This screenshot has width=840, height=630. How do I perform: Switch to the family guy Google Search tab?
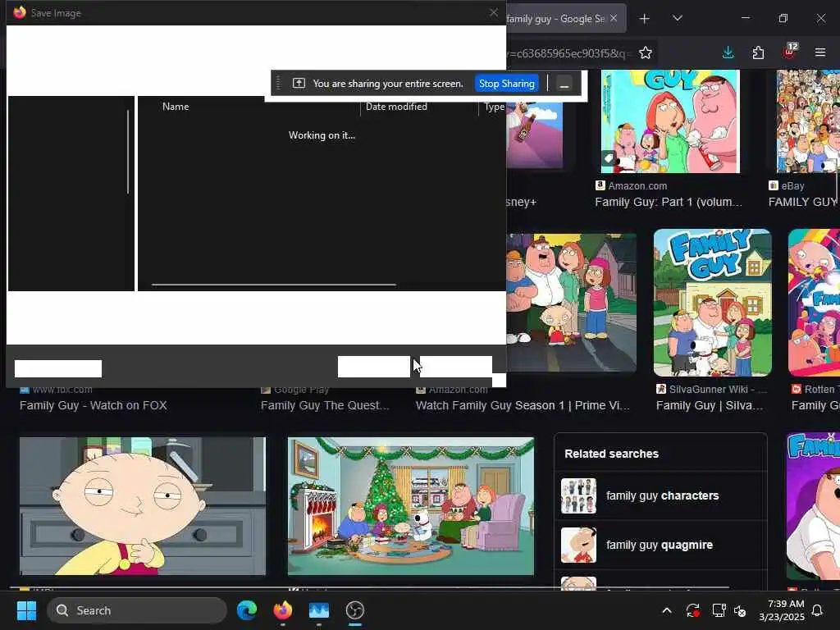coord(555,19)
